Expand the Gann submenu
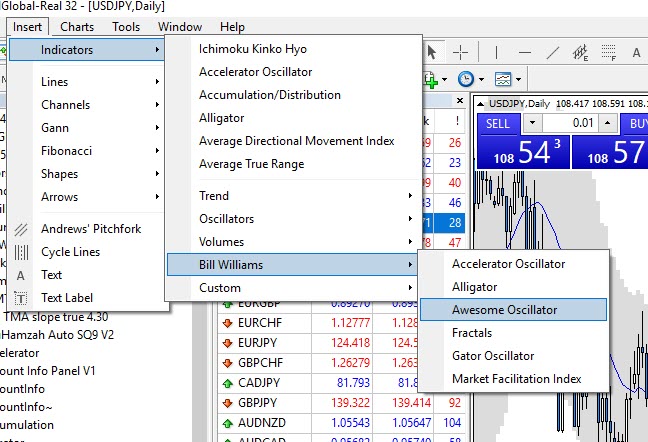The image size is (648, 442). [87, 128]
